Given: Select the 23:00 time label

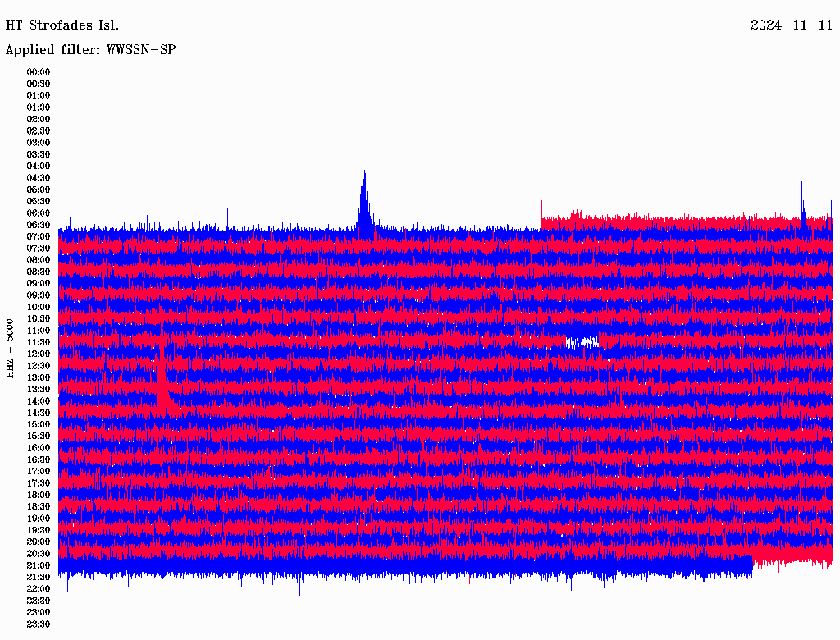Looking at the screenshot, I should (x=39, y=612).
